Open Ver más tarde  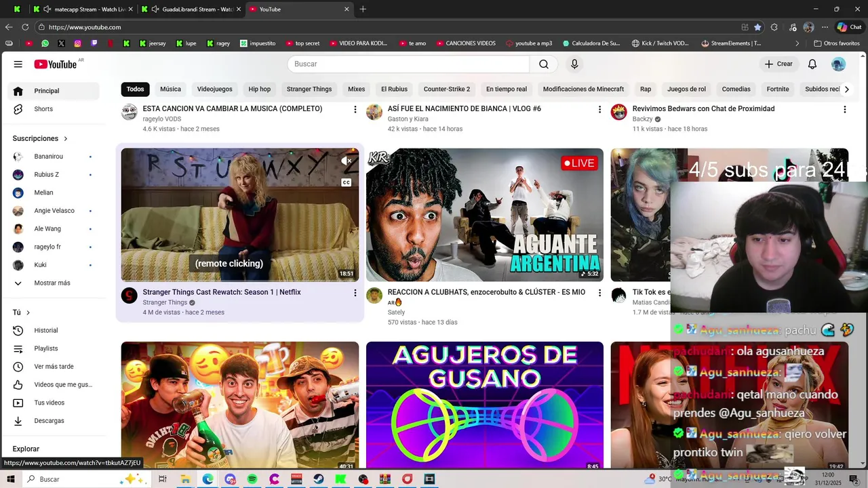(54, 367)
